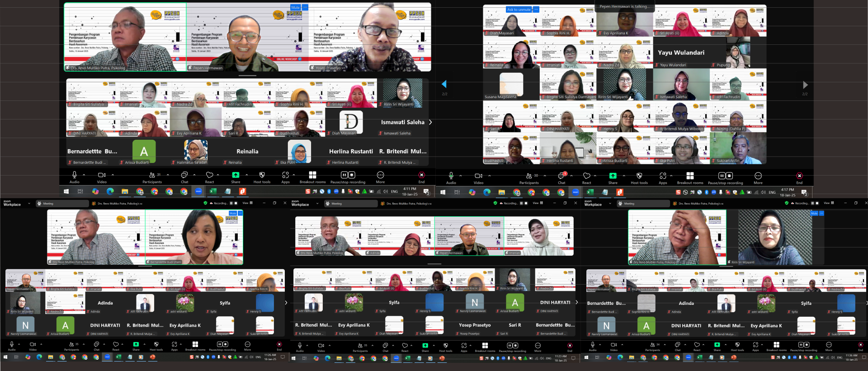Open Excel from the taskbar showing 4:11 PM
868x371 pixels.
[213, 191]
